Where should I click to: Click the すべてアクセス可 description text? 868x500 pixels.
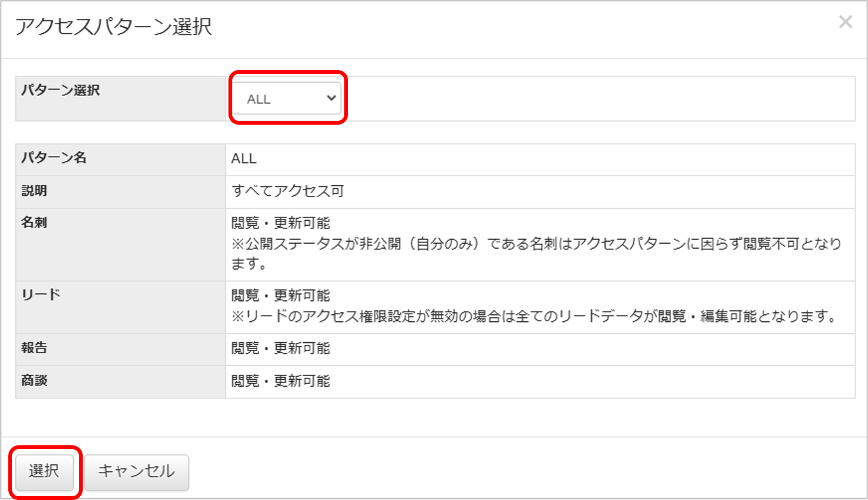click(288, 191)
